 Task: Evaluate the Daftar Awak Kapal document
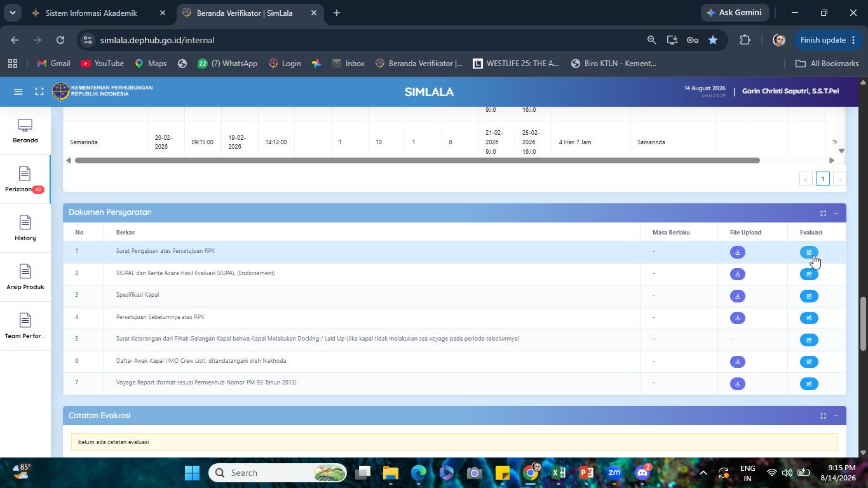click(809, 362)
